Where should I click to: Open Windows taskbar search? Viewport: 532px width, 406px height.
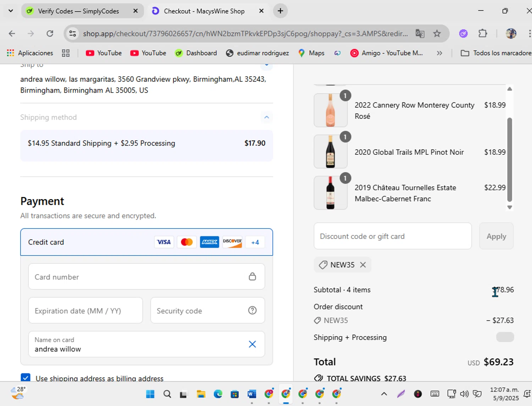point(167,394)
